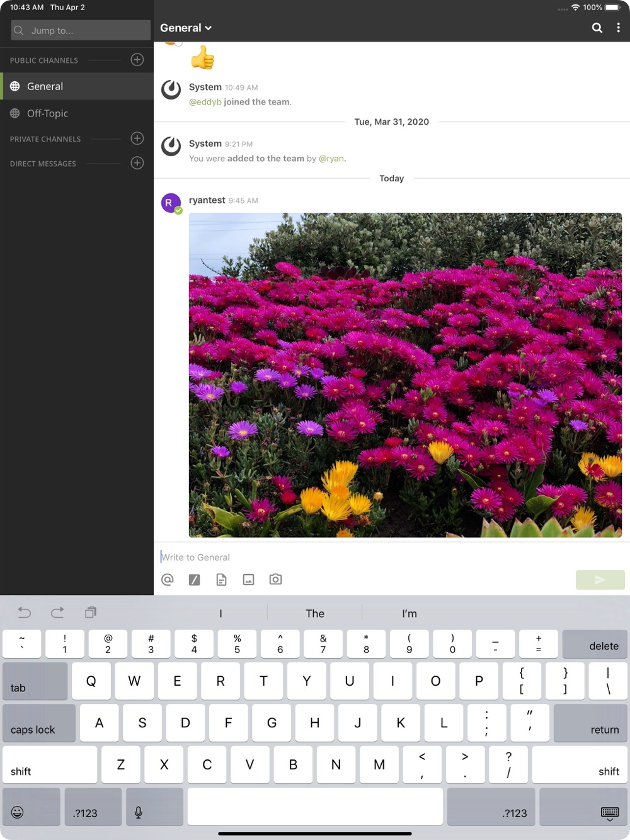Screen dimensions: 630x840
Task: Tap the keyboard undo arrow
Action: pyautogui.click(x=25, y=612)
